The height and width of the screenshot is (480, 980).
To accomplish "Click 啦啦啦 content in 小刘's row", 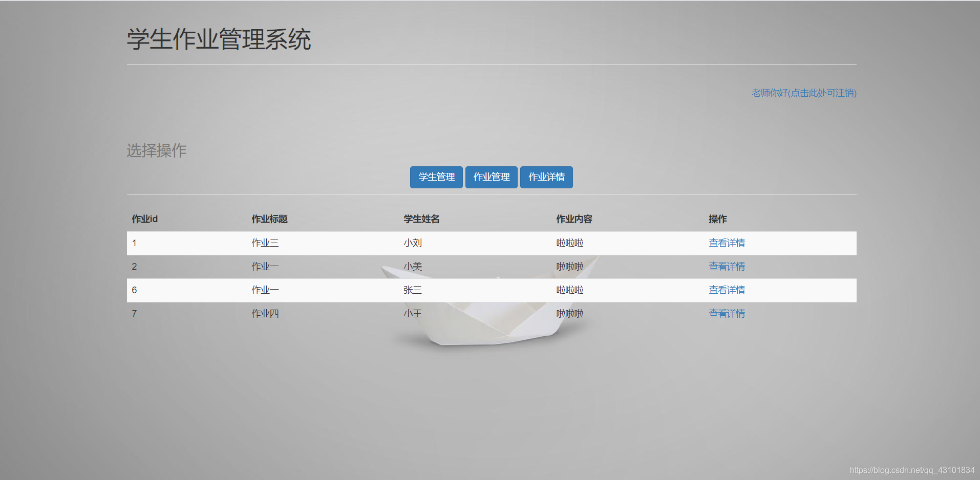I will pos(570,243).
